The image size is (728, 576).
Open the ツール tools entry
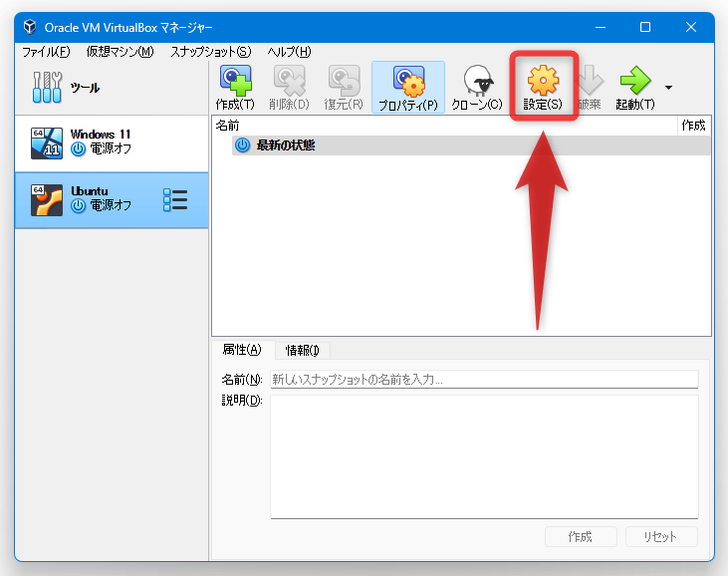click(112, 88)
